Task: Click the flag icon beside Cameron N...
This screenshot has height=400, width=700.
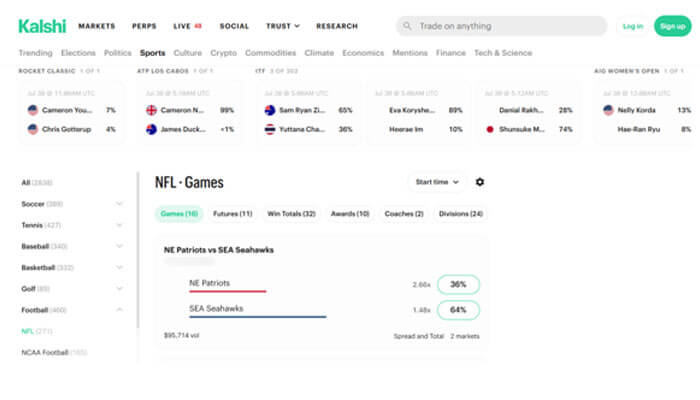Action: click(151, 110)
